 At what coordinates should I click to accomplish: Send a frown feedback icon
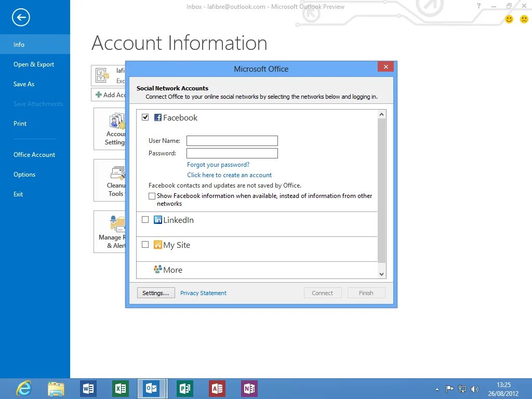524,19
